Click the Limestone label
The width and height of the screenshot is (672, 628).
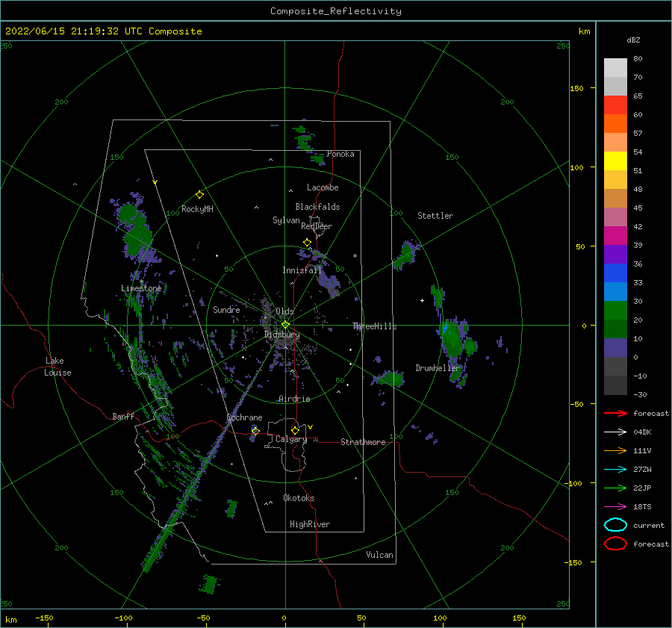[x=141, y=288]
